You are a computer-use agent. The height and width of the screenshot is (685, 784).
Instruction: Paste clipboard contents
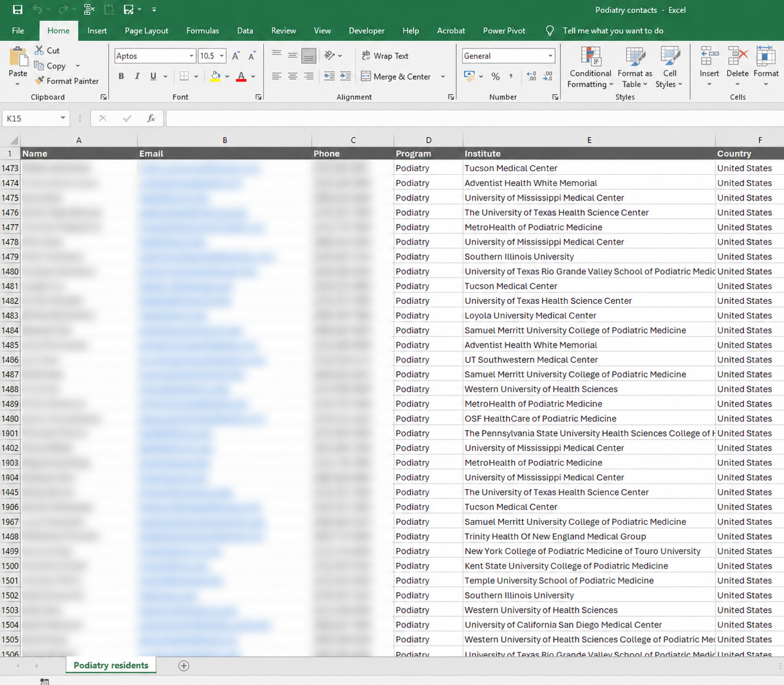[x=18, y=62]
